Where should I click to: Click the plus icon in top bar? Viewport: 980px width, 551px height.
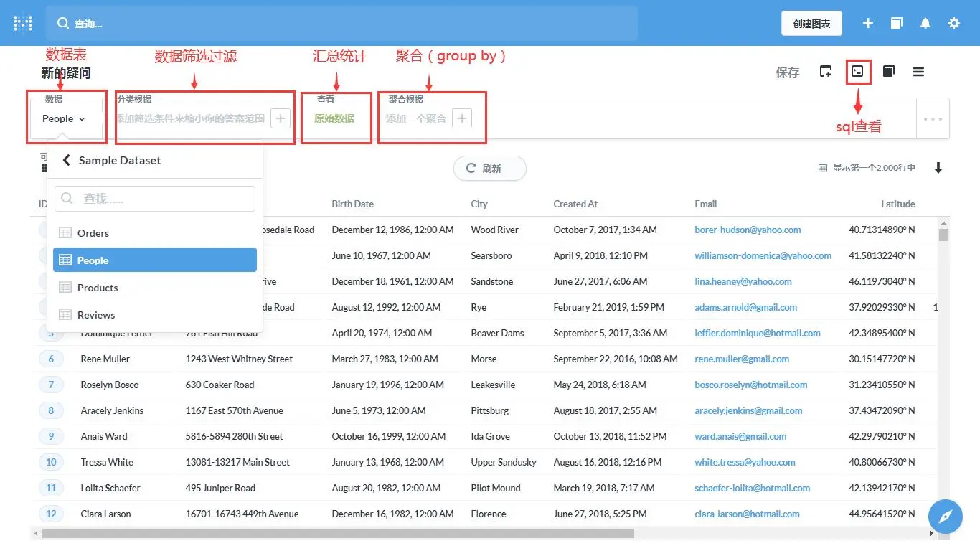tap(868, 23)
